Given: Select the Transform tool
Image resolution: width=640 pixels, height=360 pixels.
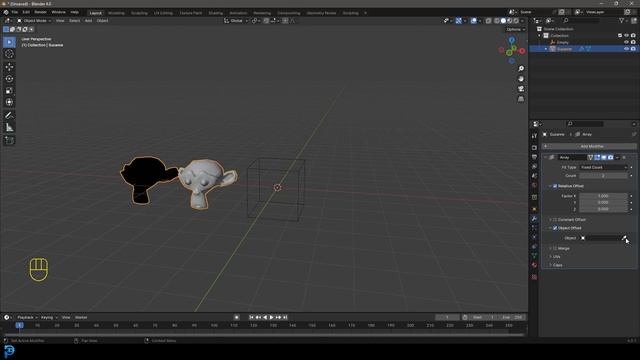Looking at the screenshot, I should coord(9,102).
